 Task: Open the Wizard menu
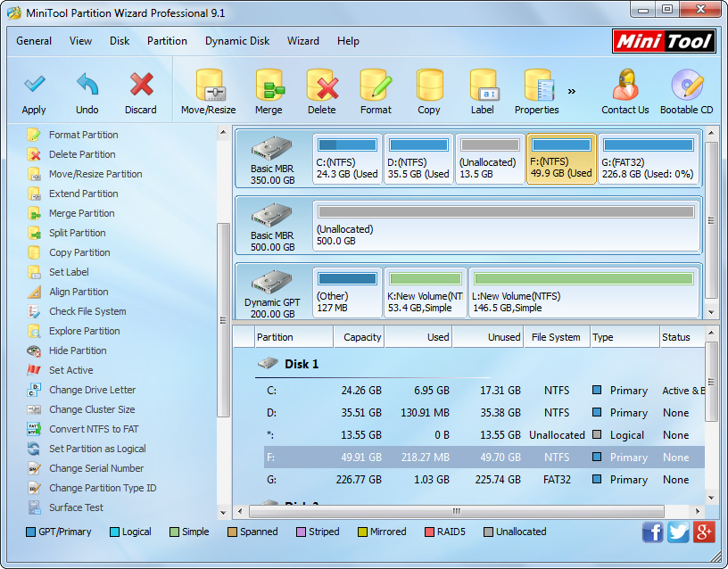click(303, 41)
